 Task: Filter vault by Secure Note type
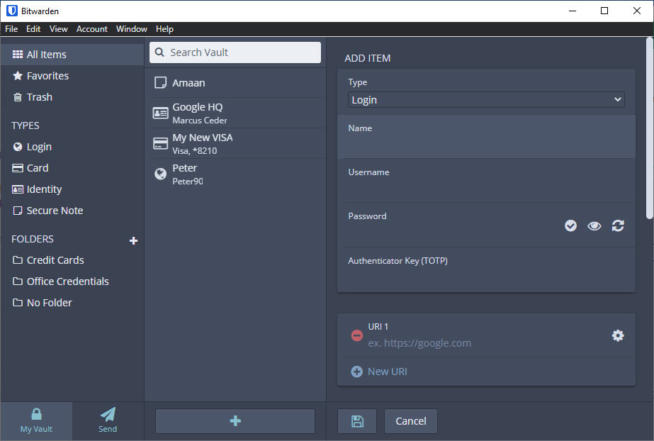tap(72, 211)
